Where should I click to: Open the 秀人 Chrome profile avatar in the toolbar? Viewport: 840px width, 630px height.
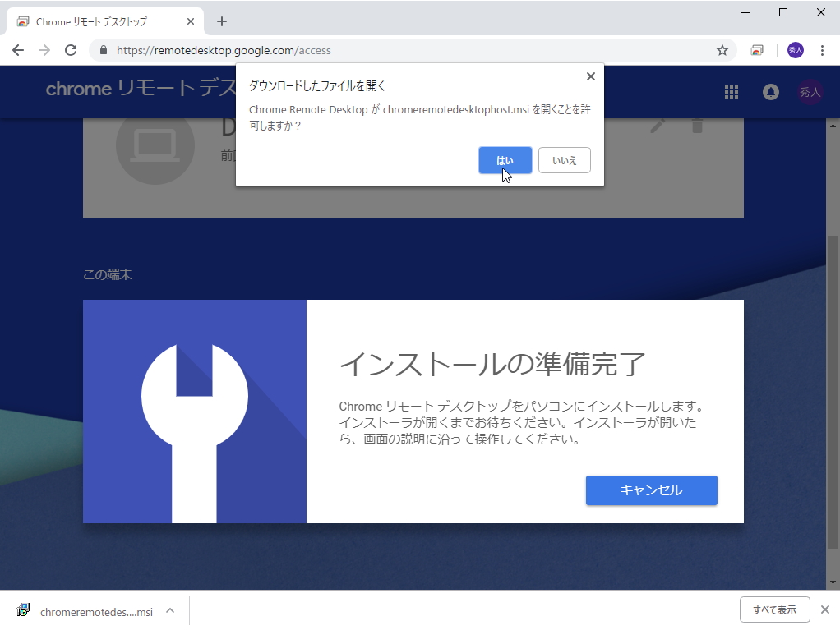pos(795,50)
